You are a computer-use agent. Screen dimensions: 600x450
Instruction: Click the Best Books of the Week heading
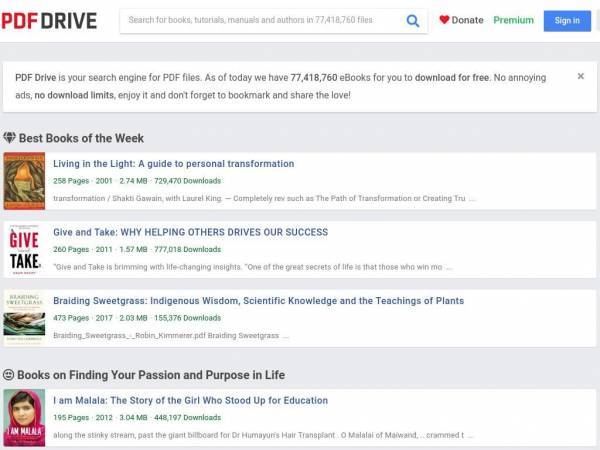click(x=81, y=138)
